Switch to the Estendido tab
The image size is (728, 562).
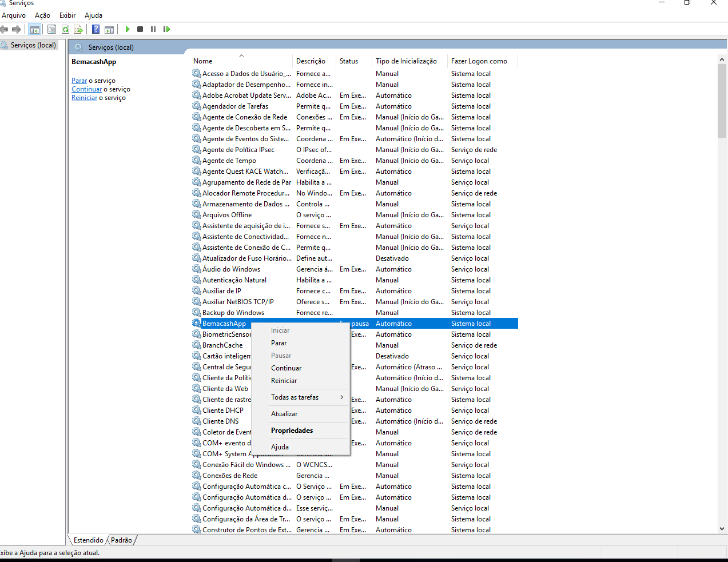(x=88, y=540)
